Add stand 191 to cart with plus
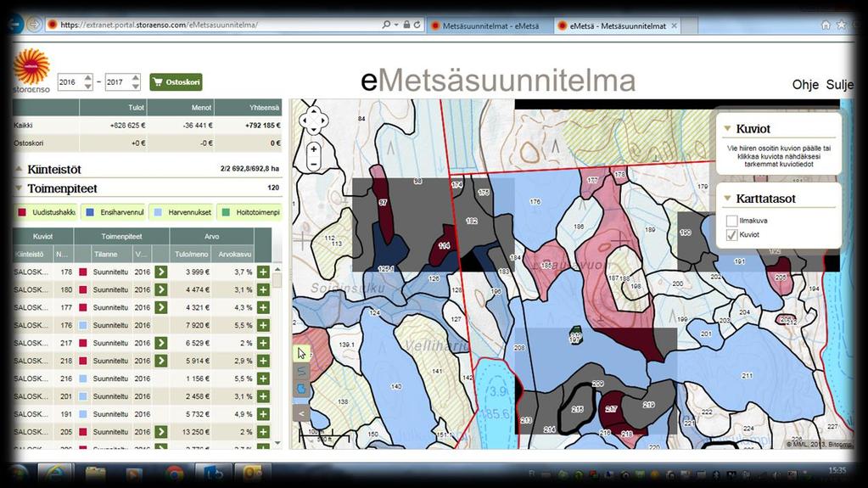The image size is (868, 488). 264,414
